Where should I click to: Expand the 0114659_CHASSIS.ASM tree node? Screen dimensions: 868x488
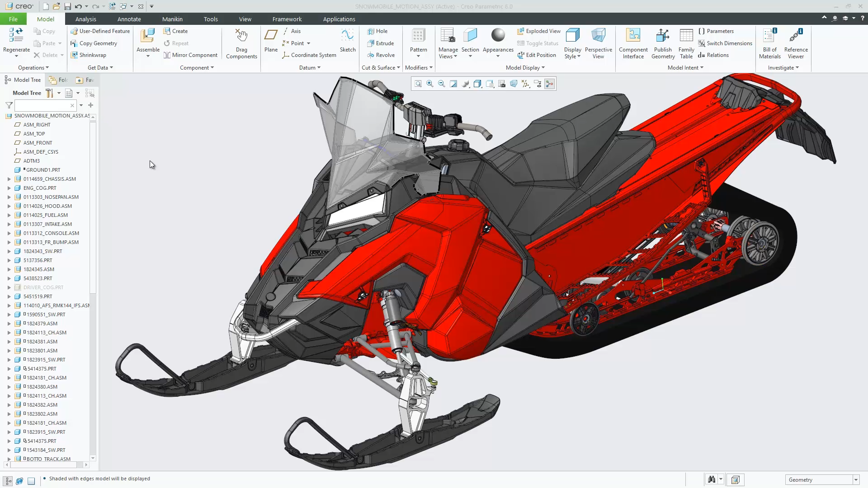[9, 179]
